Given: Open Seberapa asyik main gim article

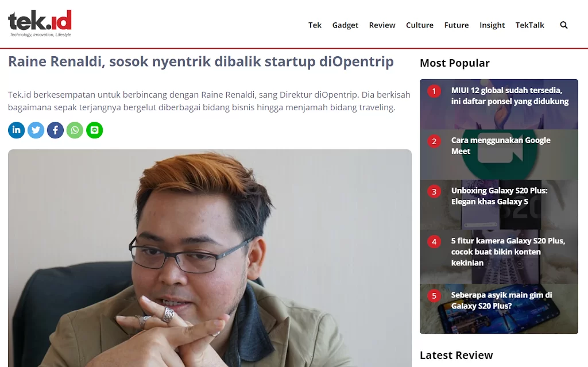Looking at the screenshot, I should (x=499, y=309).
